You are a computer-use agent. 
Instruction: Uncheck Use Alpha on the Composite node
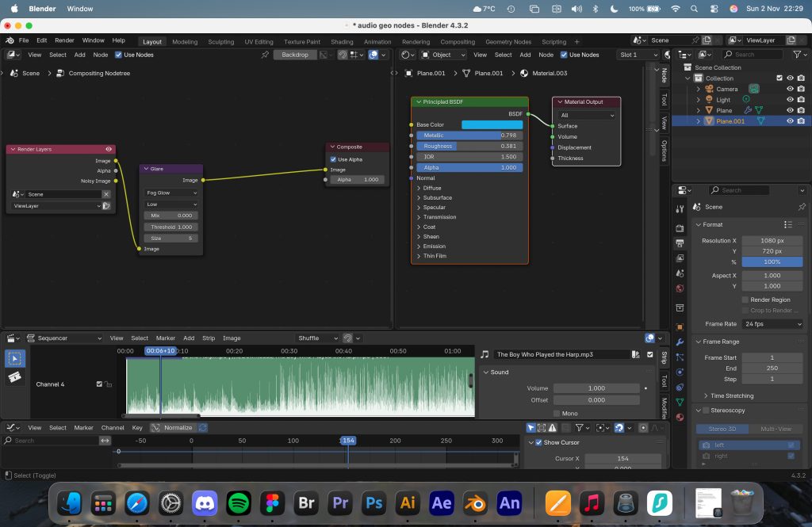pyautogui.click(x=333, y=159)
